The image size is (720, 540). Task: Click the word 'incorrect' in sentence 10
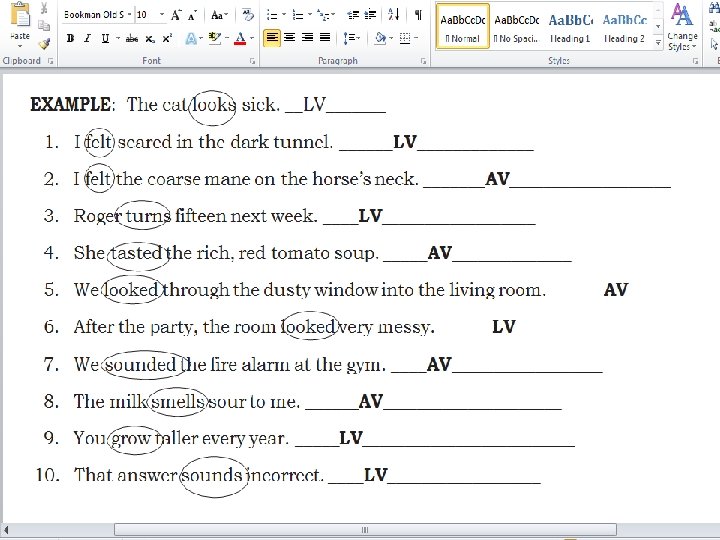click(285, 475)
